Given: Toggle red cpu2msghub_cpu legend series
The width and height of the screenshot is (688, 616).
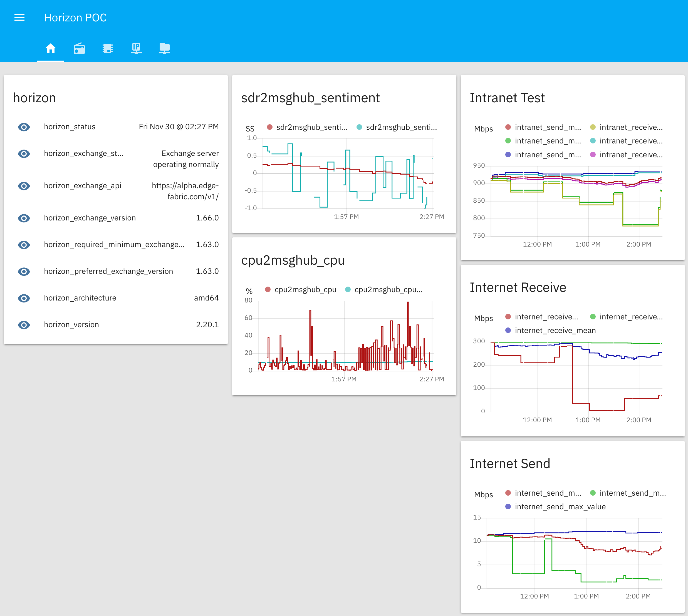Looking at the screenshot, I should (x=301, y=290).
